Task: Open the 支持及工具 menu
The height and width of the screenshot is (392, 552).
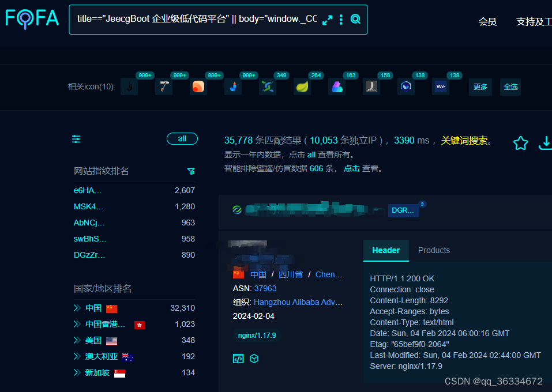Action: [x=534, y=22]
